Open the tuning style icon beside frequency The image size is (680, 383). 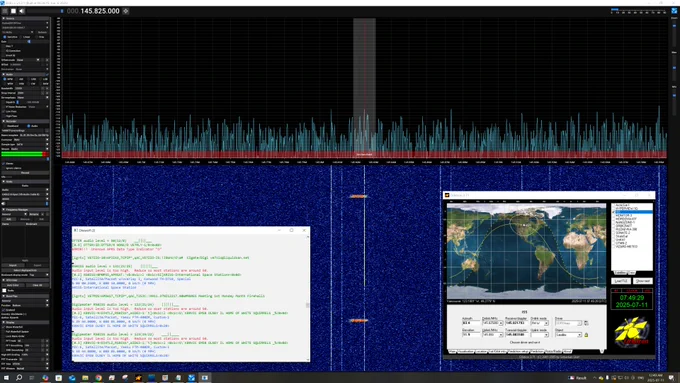(x=126, y=11)
